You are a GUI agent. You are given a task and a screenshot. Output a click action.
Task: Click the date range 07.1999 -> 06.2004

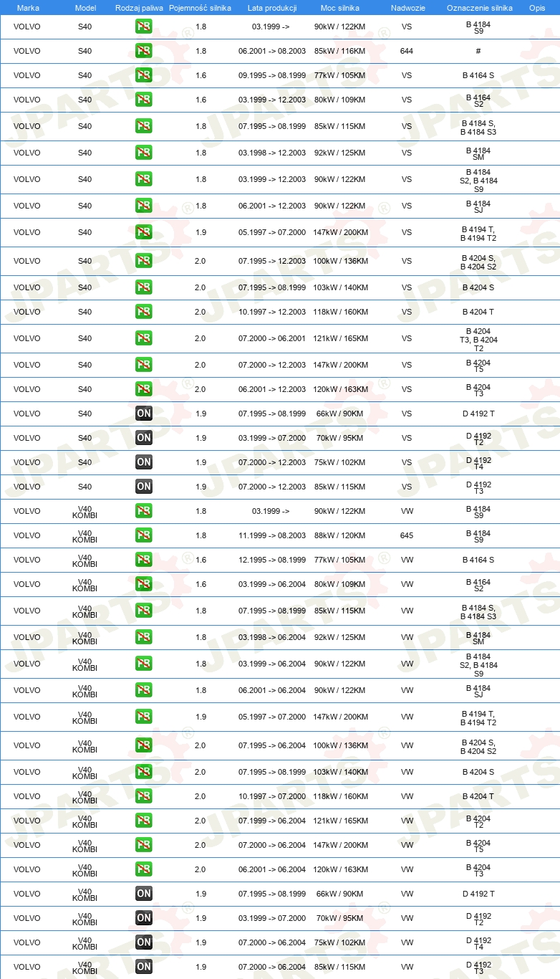click(272, 821)
